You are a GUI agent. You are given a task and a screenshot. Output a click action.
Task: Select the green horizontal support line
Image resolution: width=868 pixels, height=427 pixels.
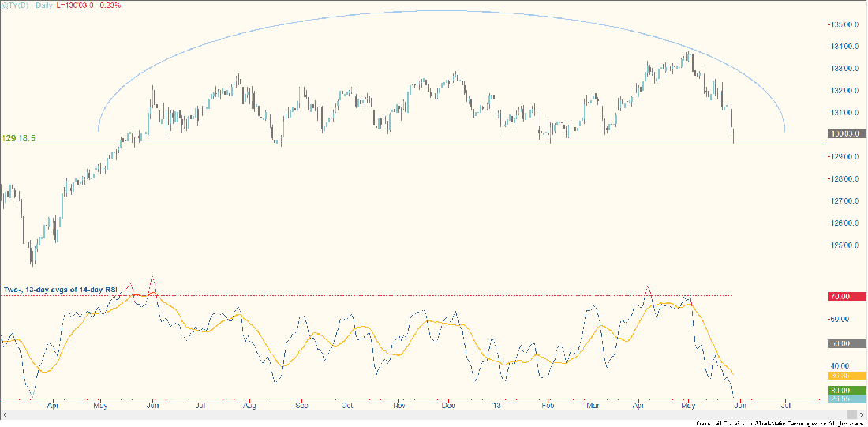pos(395,144)
